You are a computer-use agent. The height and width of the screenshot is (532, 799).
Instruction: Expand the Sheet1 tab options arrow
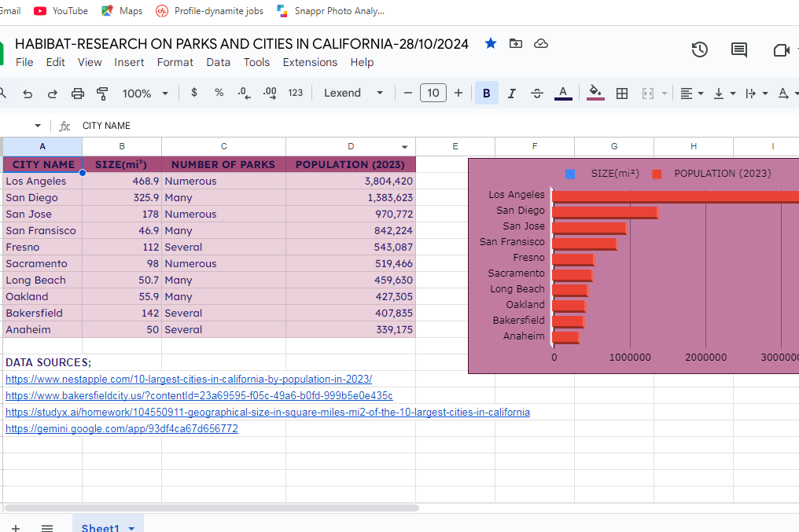tap(131, 528)
